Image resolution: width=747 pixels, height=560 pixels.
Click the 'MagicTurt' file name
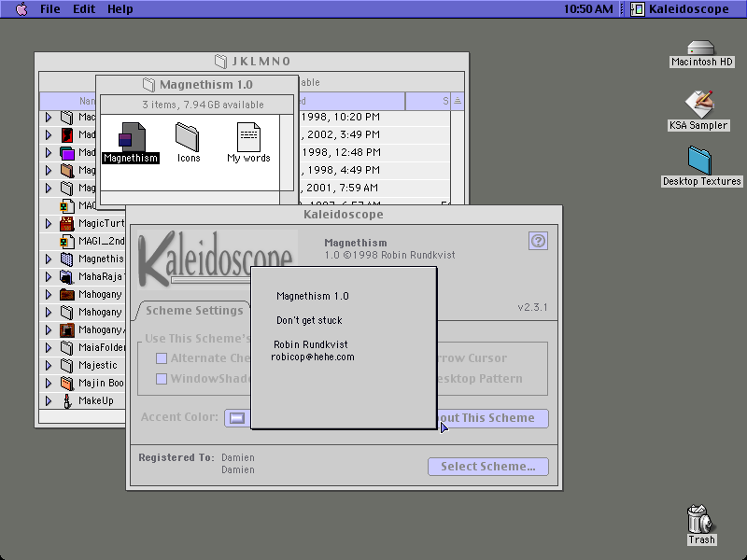pyautogui.click(x=102, y=223)
